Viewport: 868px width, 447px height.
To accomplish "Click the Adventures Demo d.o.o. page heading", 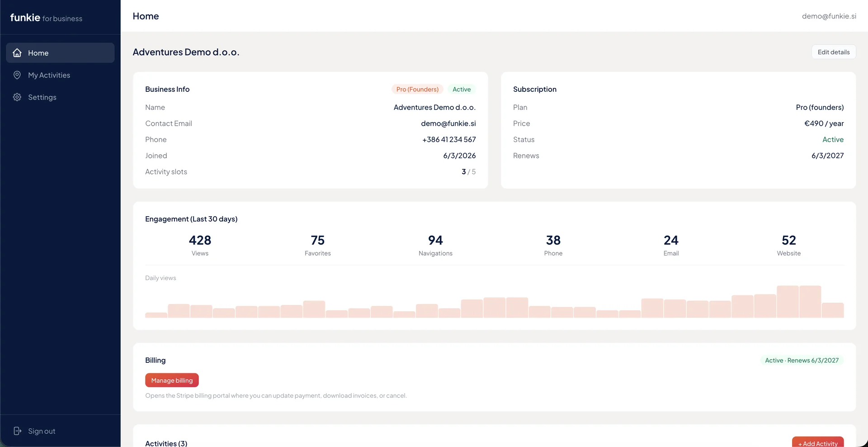I will 186,52.
